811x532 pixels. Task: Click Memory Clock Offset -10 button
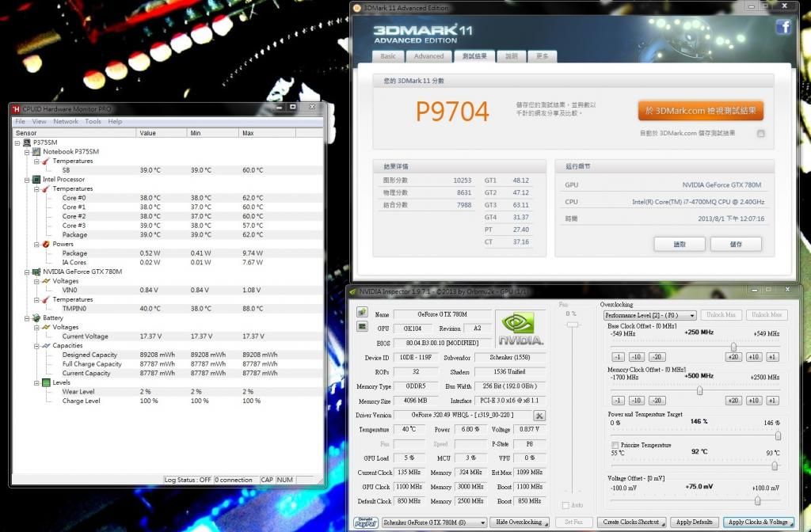click(637, 400)
